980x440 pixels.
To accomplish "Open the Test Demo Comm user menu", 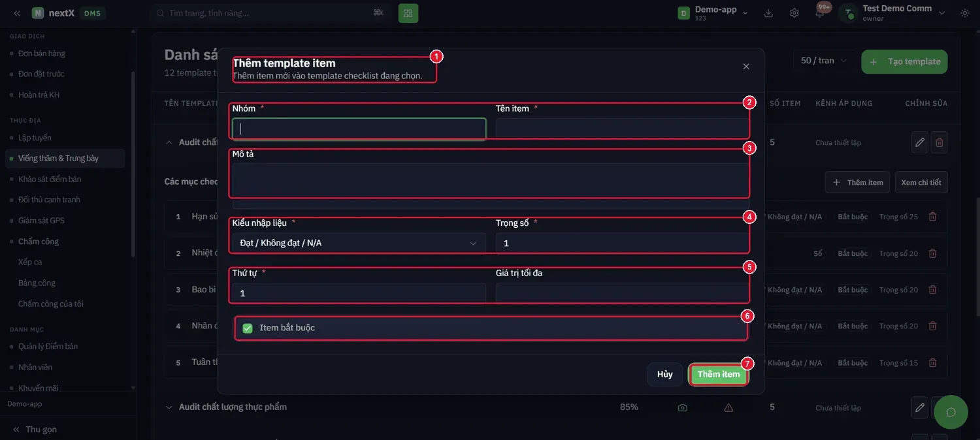I will 892,13.
